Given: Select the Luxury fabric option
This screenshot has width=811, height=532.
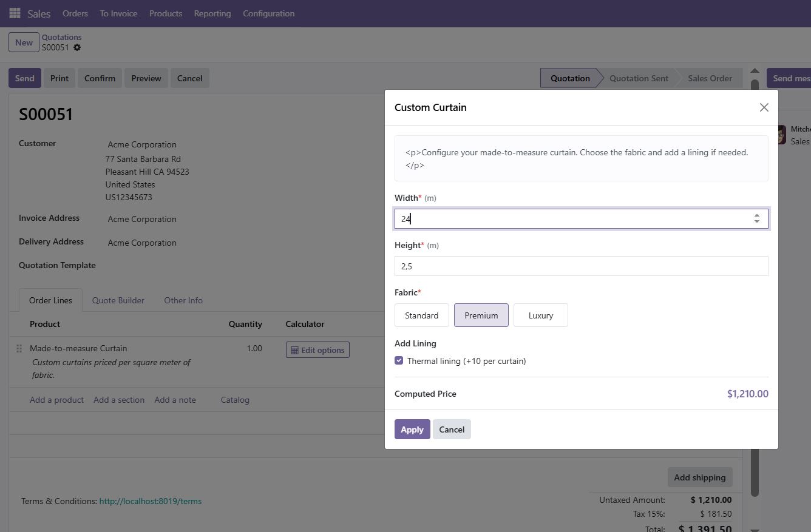Looking at the screenshot, I should (541, 315).
